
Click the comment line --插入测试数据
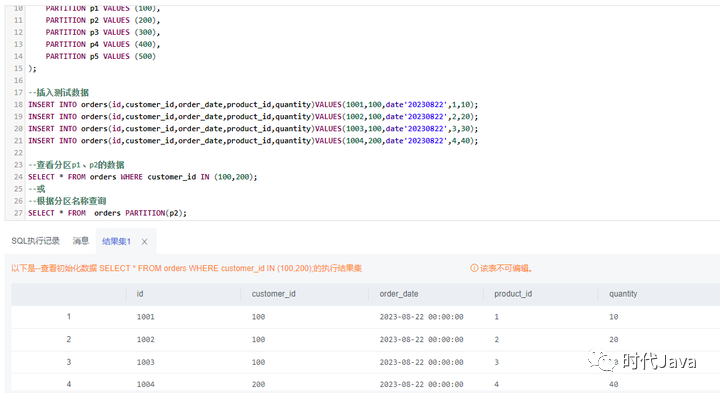click(x=58, y=92)
